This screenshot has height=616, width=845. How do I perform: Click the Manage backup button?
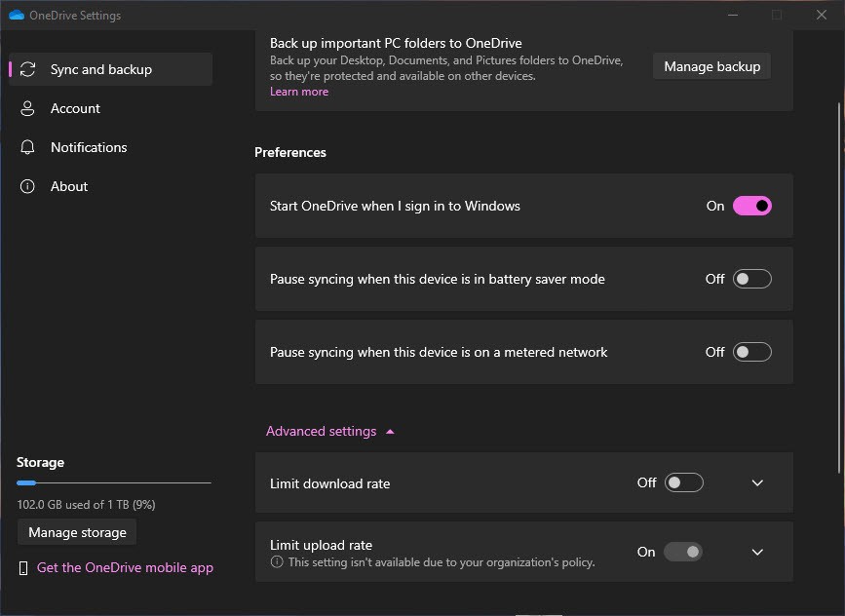point(711,66)
